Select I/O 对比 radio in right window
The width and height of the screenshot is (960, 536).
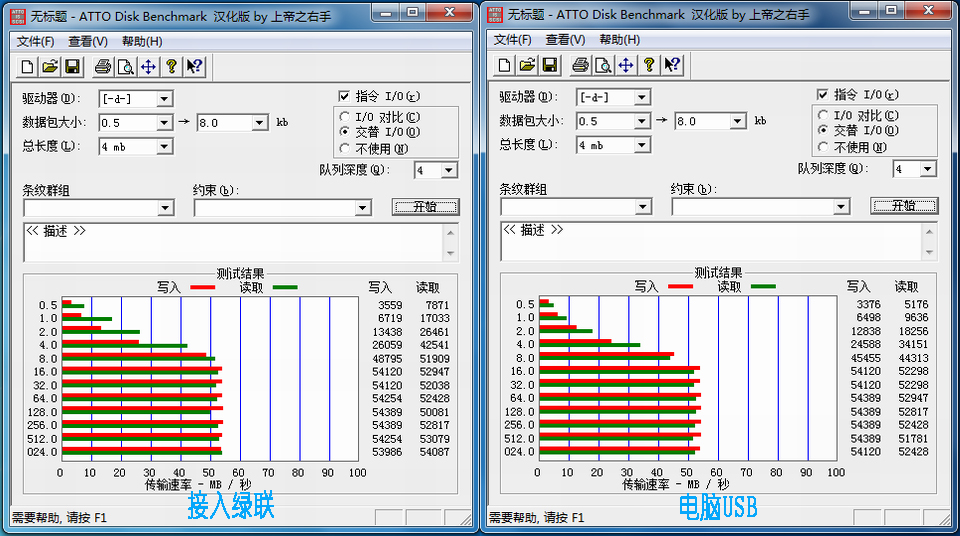tap(823, 115)
